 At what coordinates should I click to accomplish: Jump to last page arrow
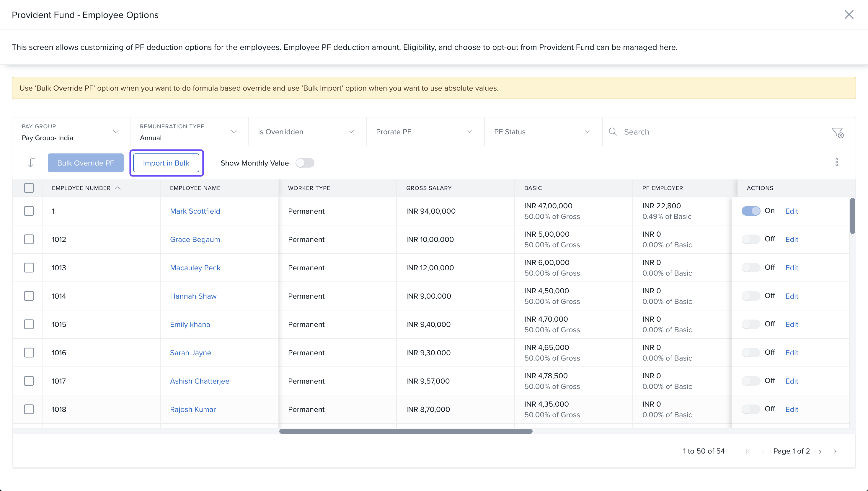click(x=835, y=451)
